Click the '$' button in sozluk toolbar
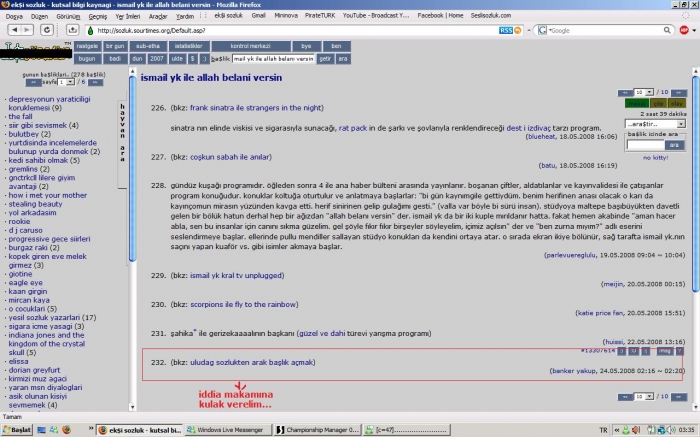The width and height of the screenshot is (700, 437). click(x=192, y=59)
